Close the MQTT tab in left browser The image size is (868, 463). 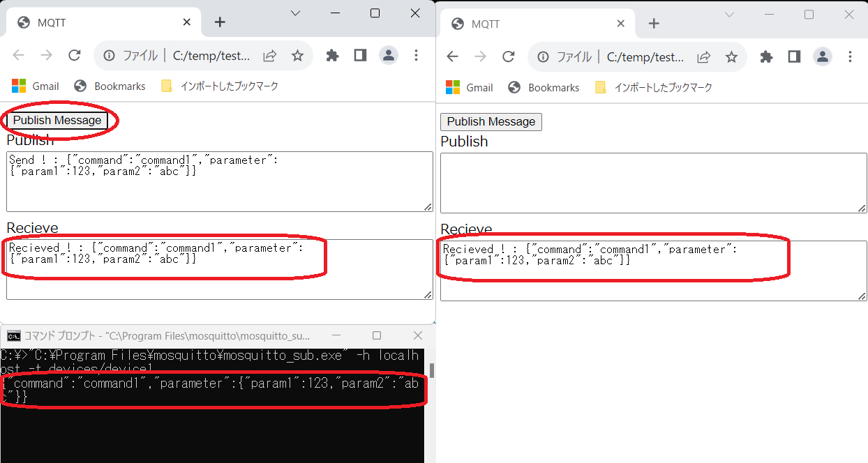coord(186,22)
